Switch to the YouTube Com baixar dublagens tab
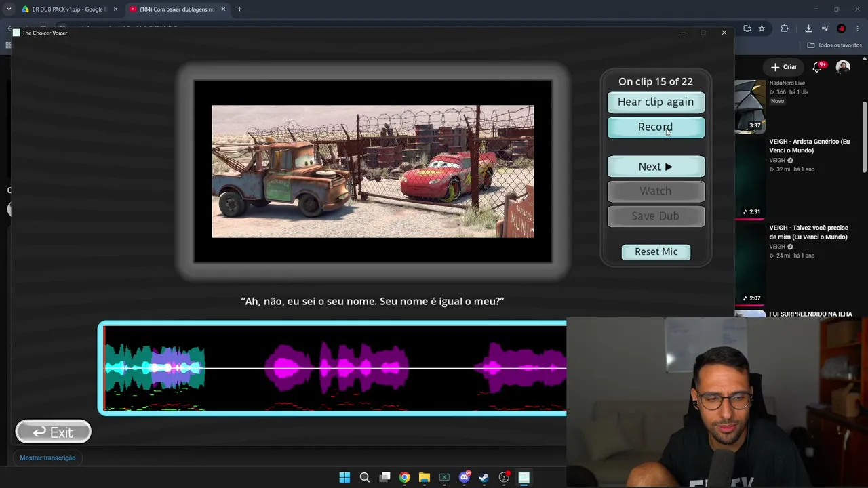The width and height of the screenshot is (868, 488). point(176,9)
